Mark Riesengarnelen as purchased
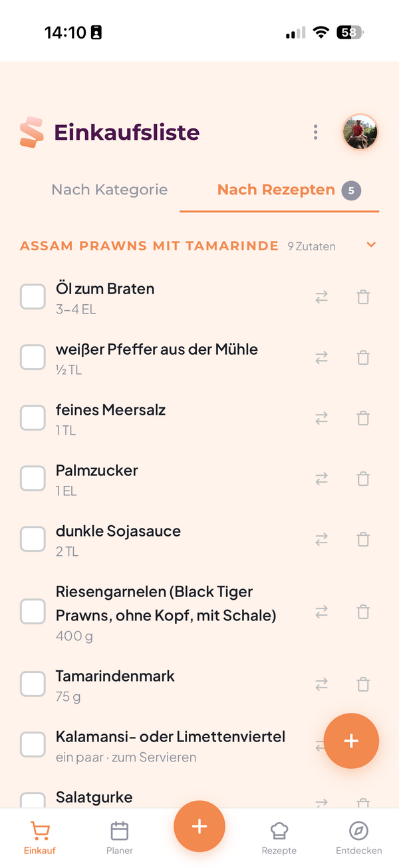Screen dimensions: 399x868 click(x=33, y=611)
